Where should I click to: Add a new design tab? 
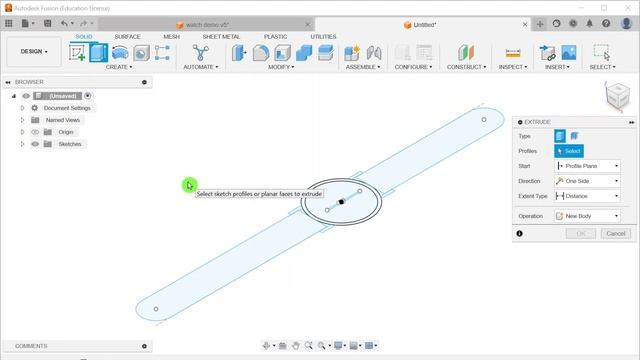(x=540, y=24)
